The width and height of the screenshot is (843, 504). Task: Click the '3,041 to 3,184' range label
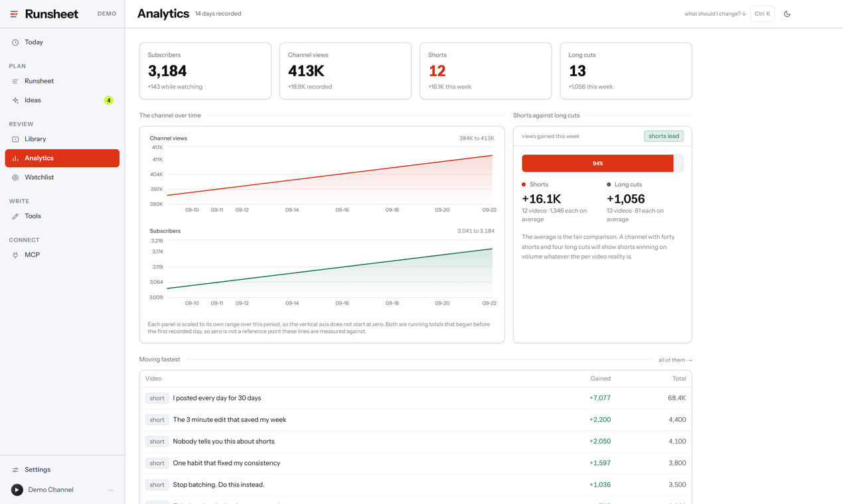click(476, 231)
